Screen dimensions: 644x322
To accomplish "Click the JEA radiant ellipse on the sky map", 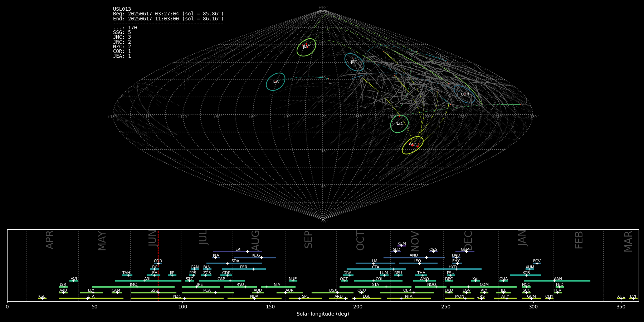I will (x=275, y=82).
